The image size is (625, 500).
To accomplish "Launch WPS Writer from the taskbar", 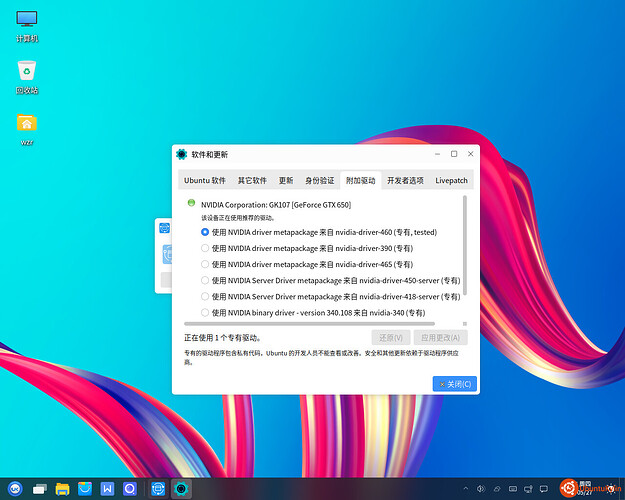I will point(108,488).
